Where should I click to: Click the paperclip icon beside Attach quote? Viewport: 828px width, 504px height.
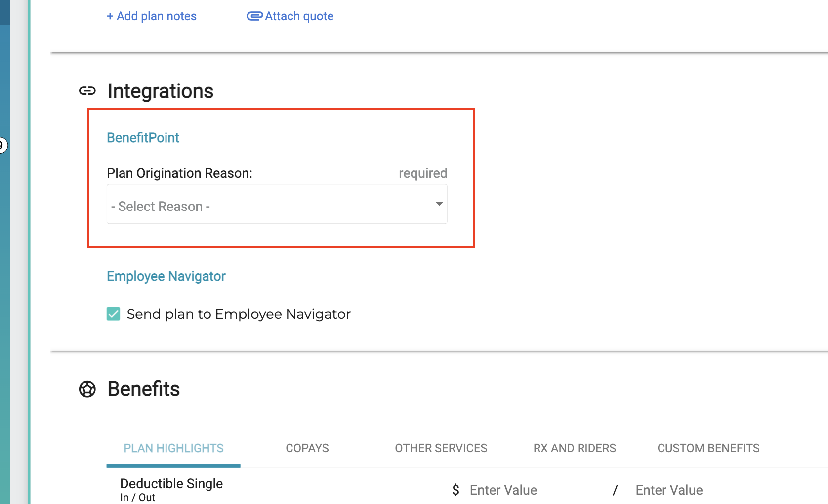254,16
